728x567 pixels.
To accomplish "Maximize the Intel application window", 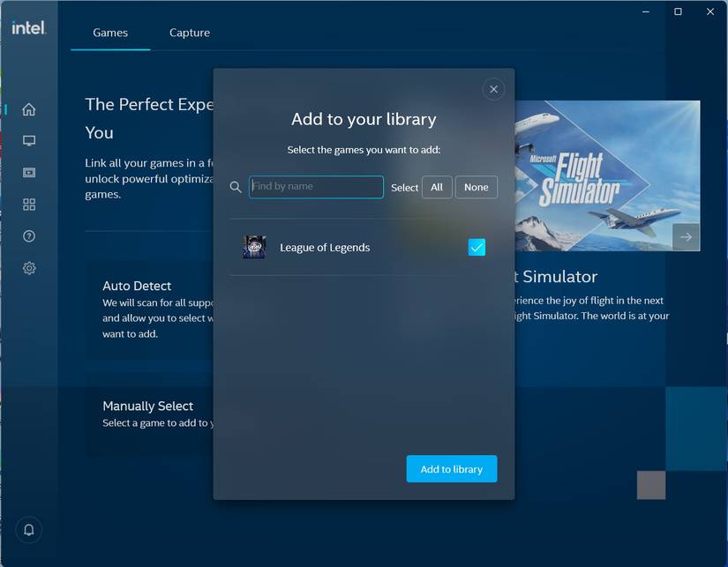I will pos(678,11).
